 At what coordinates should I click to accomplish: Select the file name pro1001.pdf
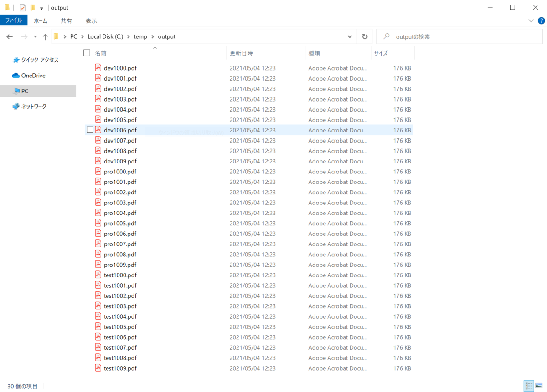pos(120,182)
